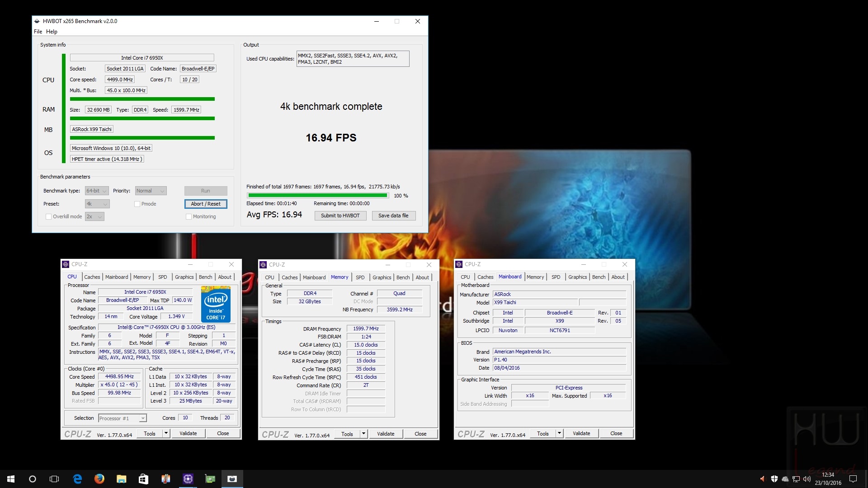Expand Tools arrow in CPU tab CPU-Z window
The height and width of the screenshot is (488, 868).
(166, 433)
